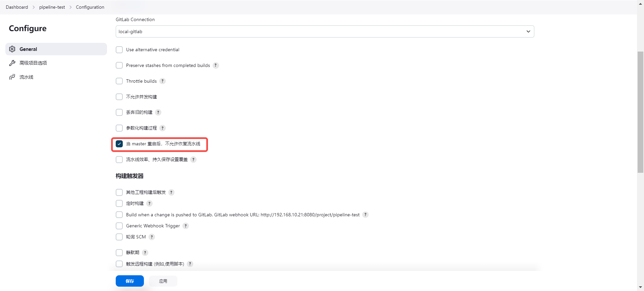Click the 保存 save button
This screenshot has width=644, height=291.
(130, 281)
